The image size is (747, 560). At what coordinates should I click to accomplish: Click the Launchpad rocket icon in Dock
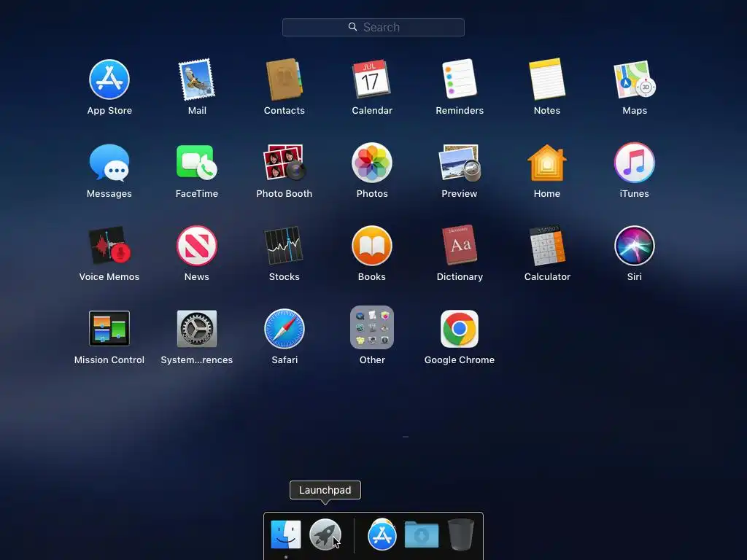point(325,534)
